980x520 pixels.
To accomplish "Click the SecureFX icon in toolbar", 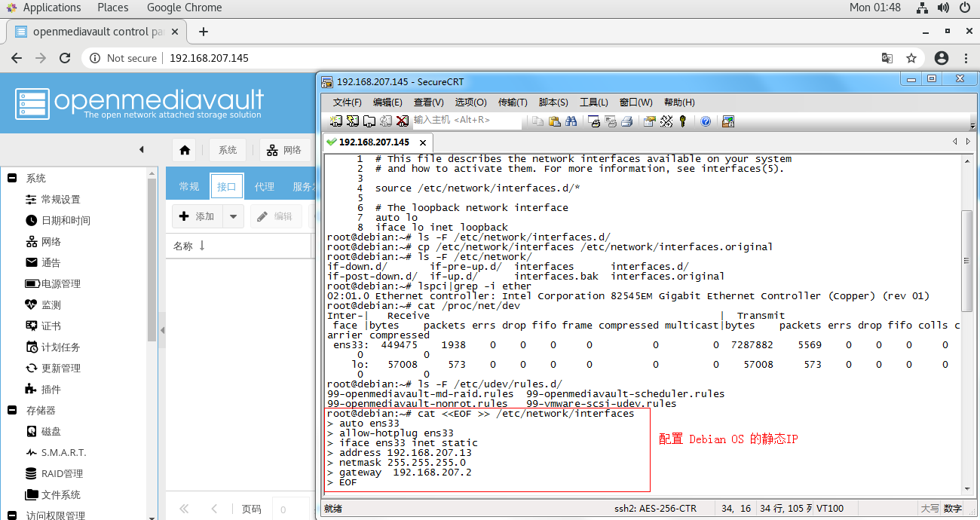I will coord(728,121).
